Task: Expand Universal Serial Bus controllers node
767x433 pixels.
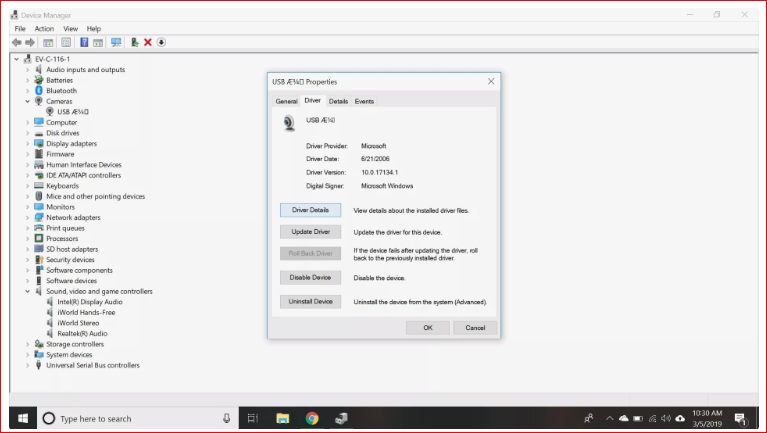Action: pos(28,365)
